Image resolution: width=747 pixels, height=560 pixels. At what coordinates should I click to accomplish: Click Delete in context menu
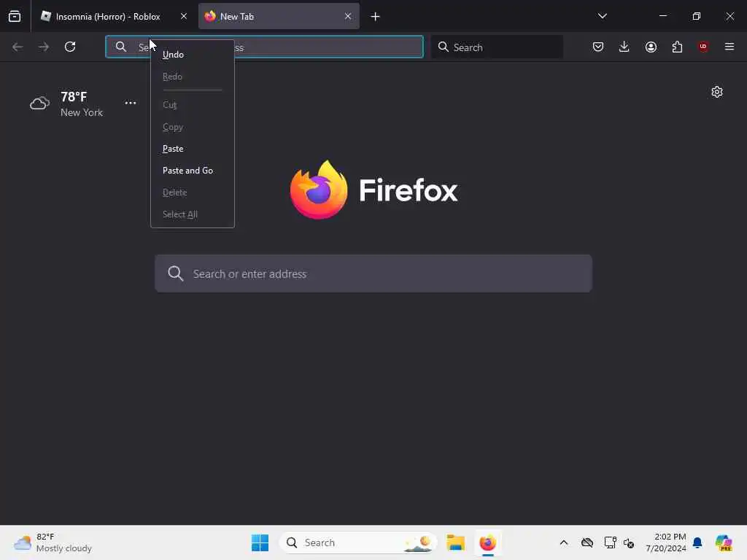[193, 192]
